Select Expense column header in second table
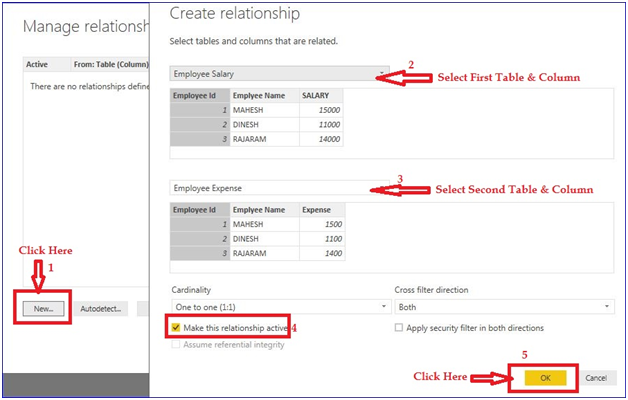Image resolution: width=628 pixels, height=400 pixels. (x=320, y=210)
